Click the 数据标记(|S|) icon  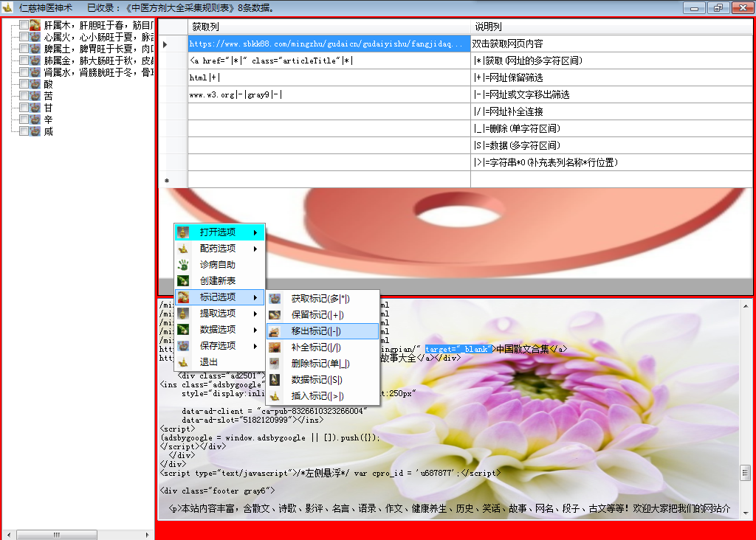275,380
